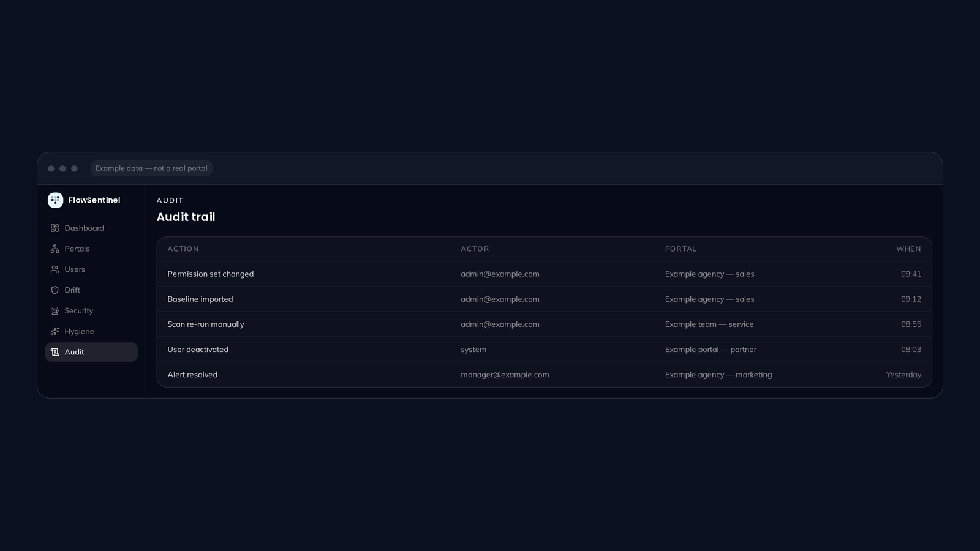This screenshot has height=551, width=980.
Task: Click admin@example.com in Scan re-run row
Action: click(500, 324)
